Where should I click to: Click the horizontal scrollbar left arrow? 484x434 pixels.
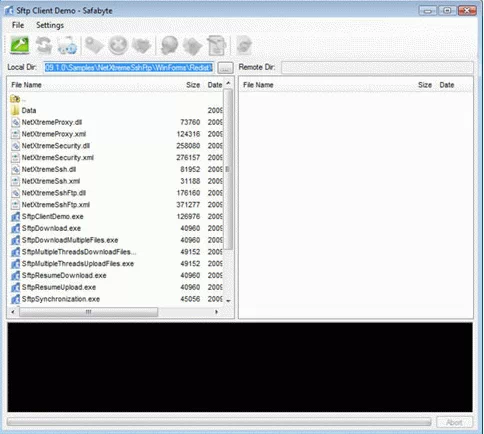[x=13, y=312]
